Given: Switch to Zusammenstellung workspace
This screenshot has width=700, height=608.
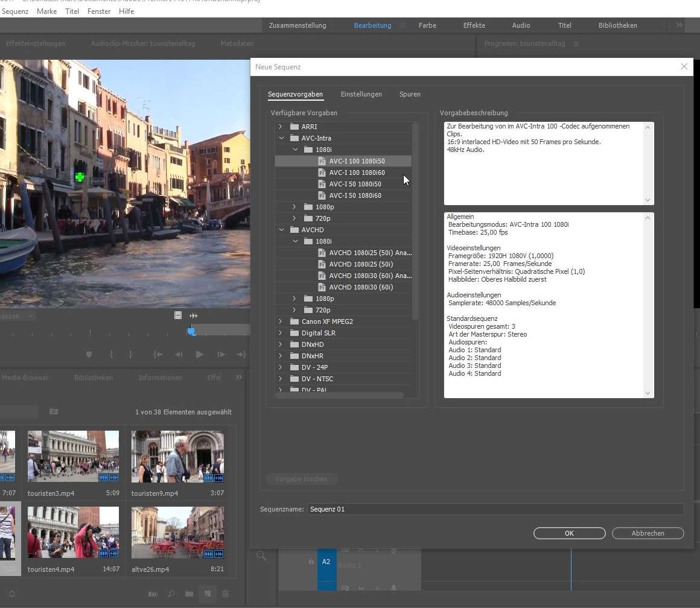Looking at the screenshot, I should 297,25.
